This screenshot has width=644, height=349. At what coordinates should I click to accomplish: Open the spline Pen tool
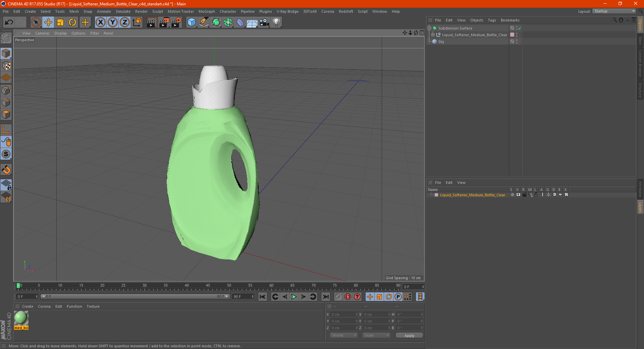click(x=204, y=22)
